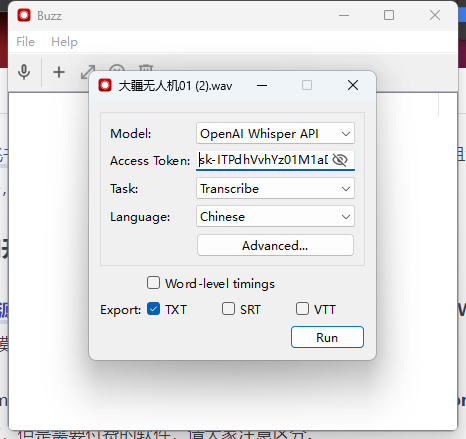Check the SRT export checkbox
The image size is (466, 439).
coord(228,309)
